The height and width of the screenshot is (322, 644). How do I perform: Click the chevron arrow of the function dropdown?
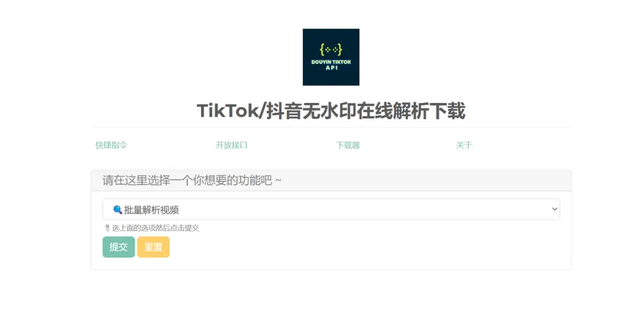coord(554,209)
